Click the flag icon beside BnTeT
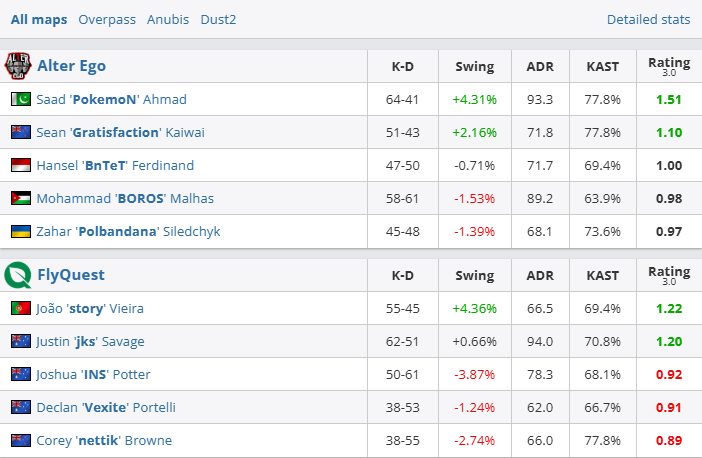 coord(21,165)
